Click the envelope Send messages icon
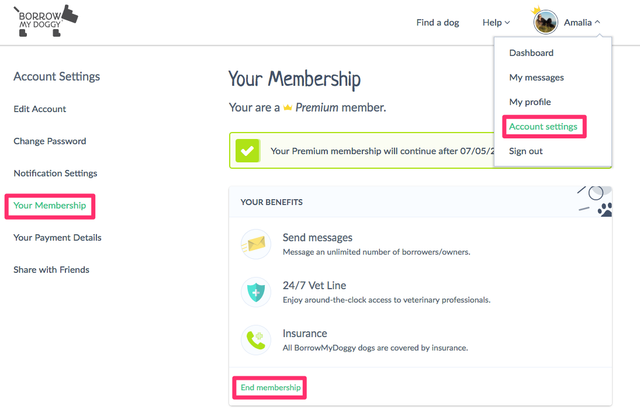This screenshot has width=640, height=420. 255,243
